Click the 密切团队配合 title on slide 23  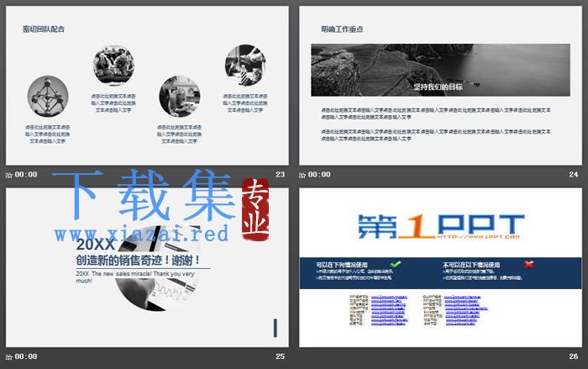point(44,29)
